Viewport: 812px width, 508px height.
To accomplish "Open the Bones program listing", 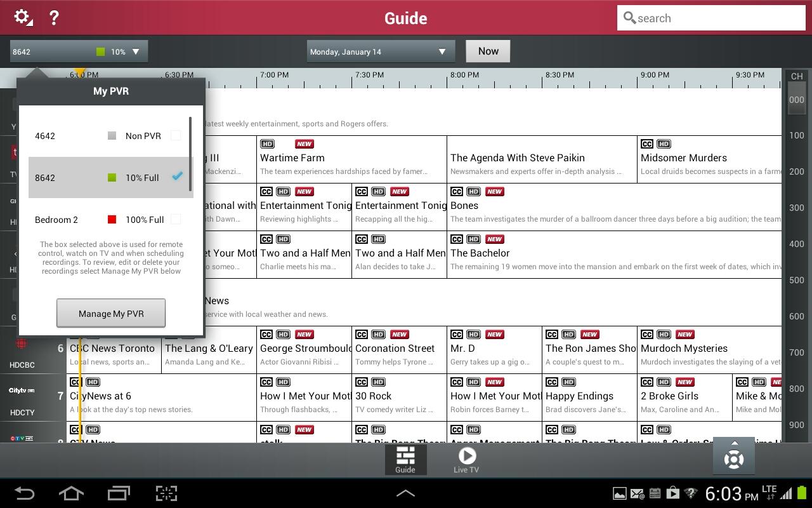I will [614, 207].
